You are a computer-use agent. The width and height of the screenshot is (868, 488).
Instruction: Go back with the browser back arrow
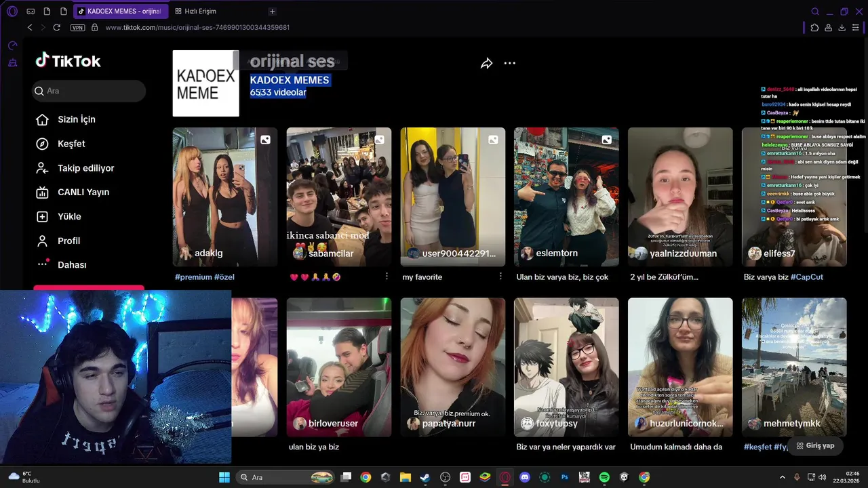(30, 27)
